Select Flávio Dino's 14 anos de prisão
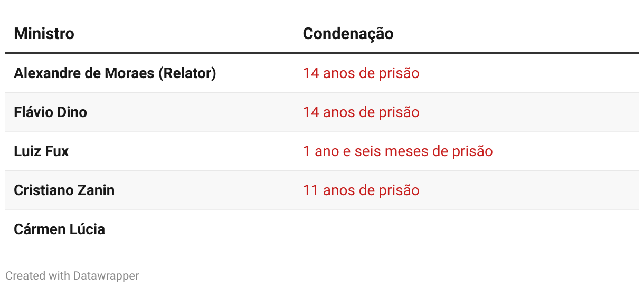Viewport: 644px width, 288px height. (x=361, y=112)
